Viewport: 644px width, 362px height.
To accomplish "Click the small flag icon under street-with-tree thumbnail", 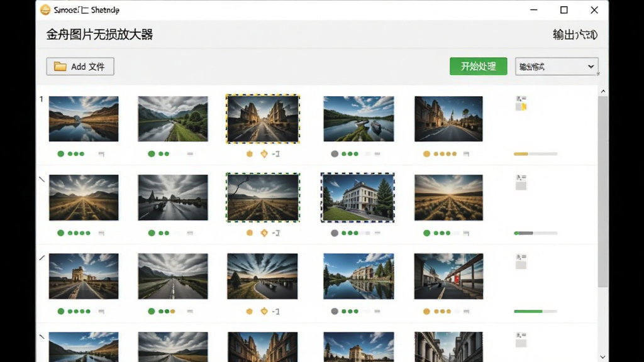I will [466, 154].
